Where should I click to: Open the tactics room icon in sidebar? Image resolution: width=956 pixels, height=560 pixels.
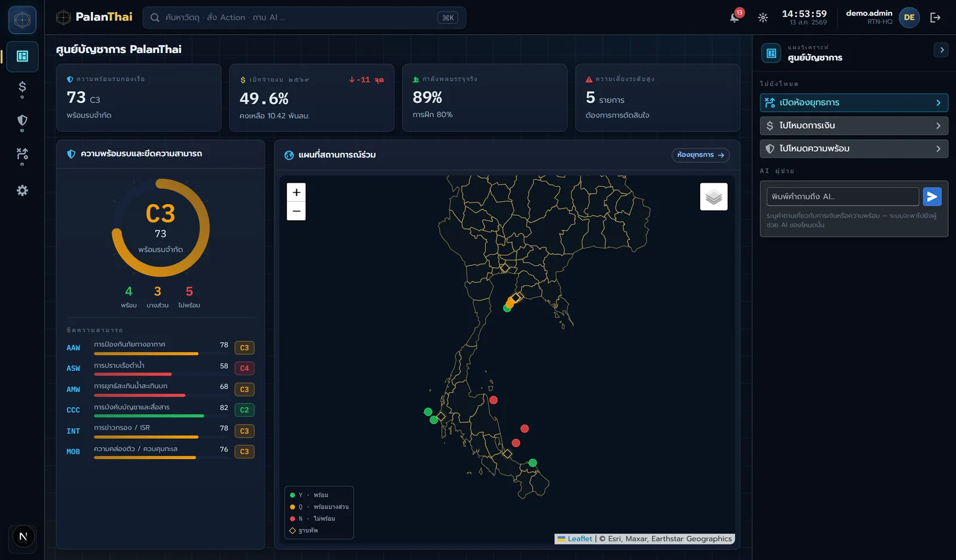[x=22, y=155]
